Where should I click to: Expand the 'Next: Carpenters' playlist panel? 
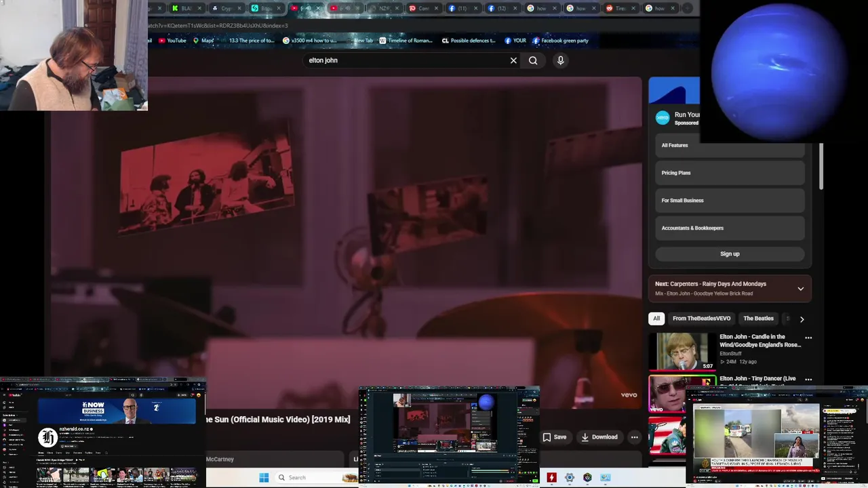point(800,289)
